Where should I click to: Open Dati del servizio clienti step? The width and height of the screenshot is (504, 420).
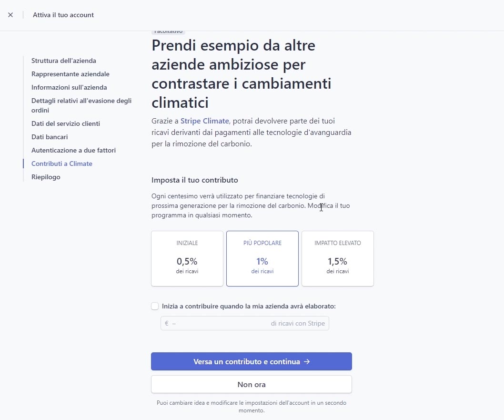[66, 123]
